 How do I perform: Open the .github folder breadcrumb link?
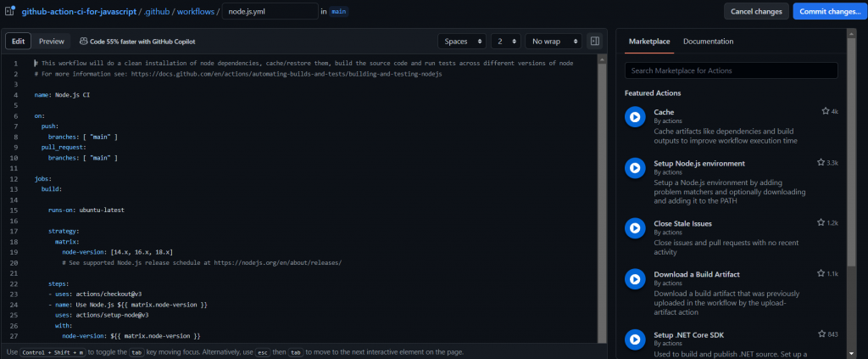click(157, 12)
